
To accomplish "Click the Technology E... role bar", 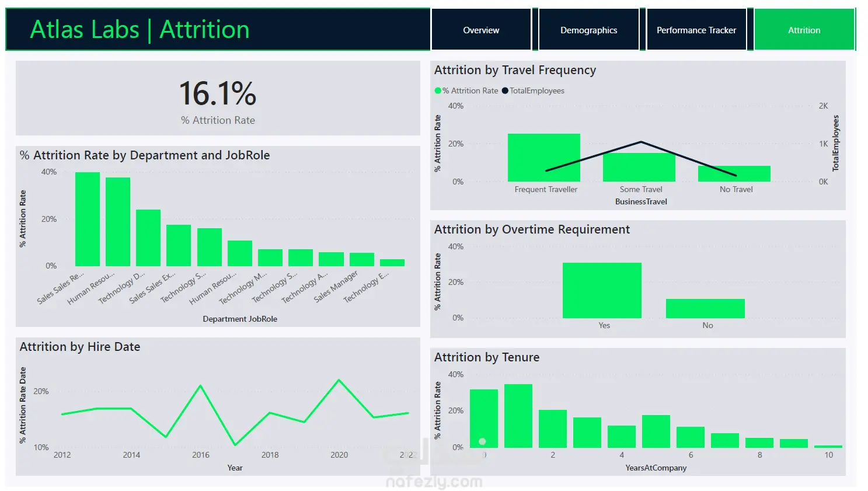I will [392, 263].
